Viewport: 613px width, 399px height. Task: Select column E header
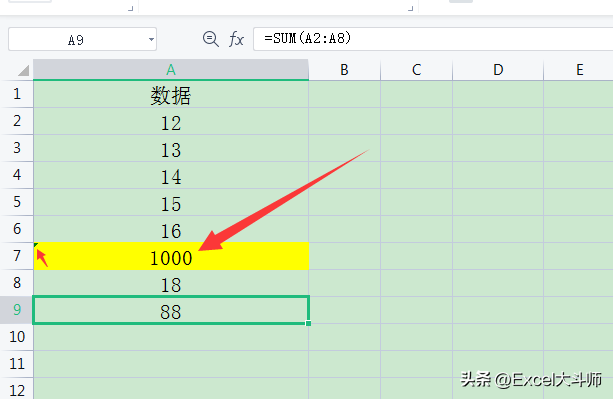pos(579,70)
